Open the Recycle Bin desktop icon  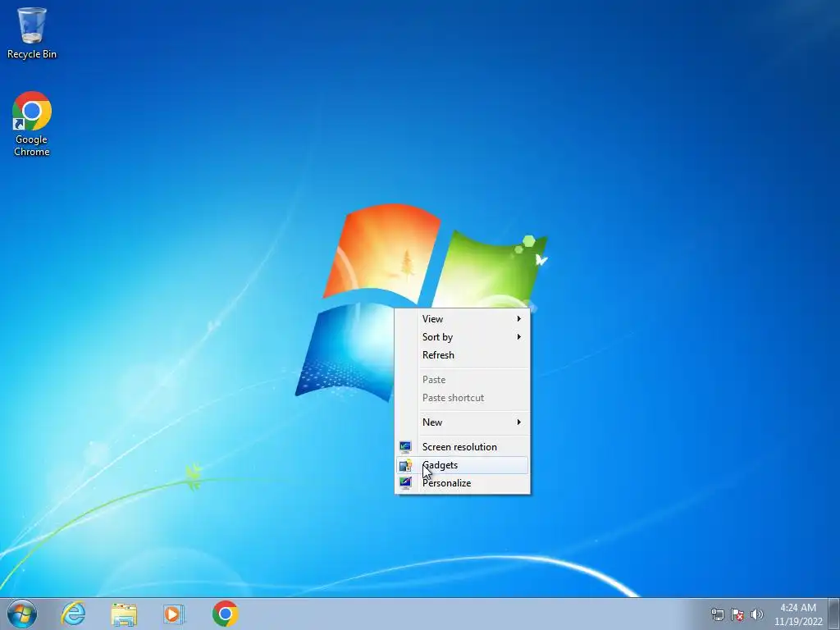[x=32, y=33]
